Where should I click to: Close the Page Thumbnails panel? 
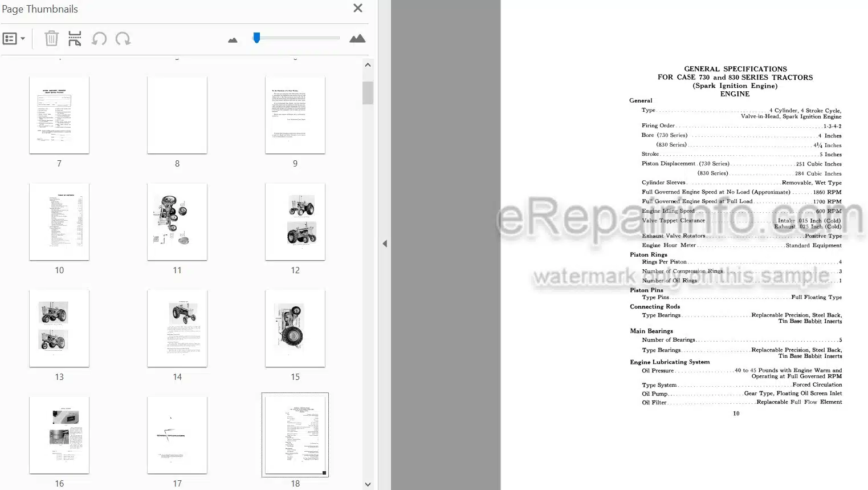coord(358,8)
